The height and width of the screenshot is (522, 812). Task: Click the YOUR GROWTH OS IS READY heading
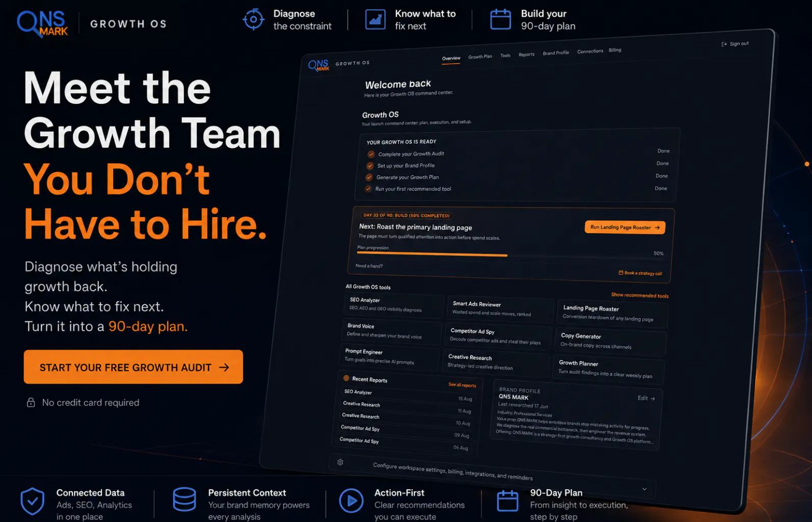402,142
